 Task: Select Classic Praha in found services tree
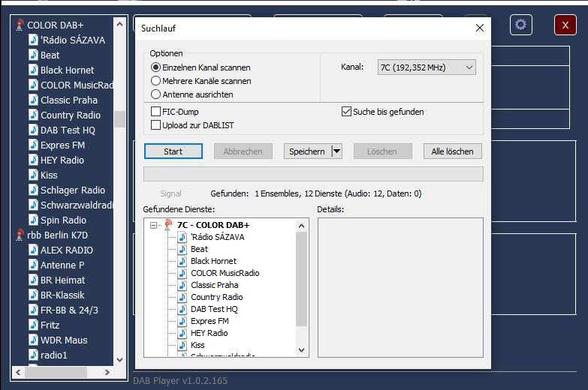point(215,285)
